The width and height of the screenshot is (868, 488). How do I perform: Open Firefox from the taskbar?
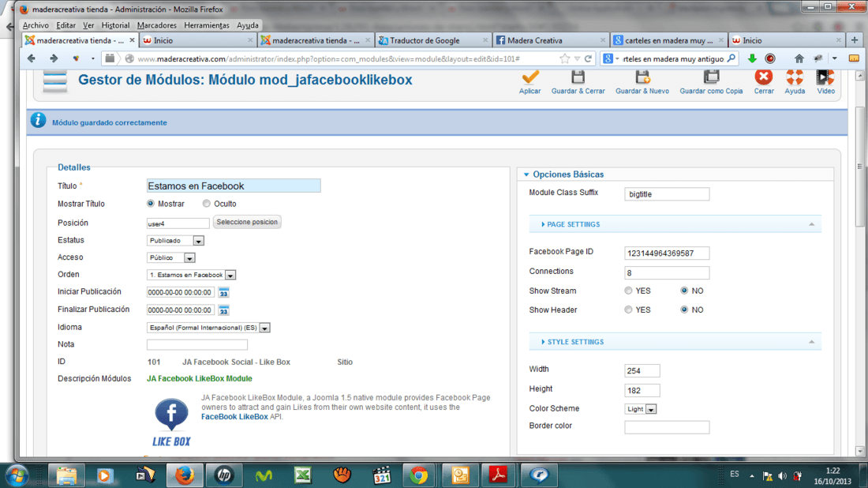pyautogui.click(x=185, y=475)
